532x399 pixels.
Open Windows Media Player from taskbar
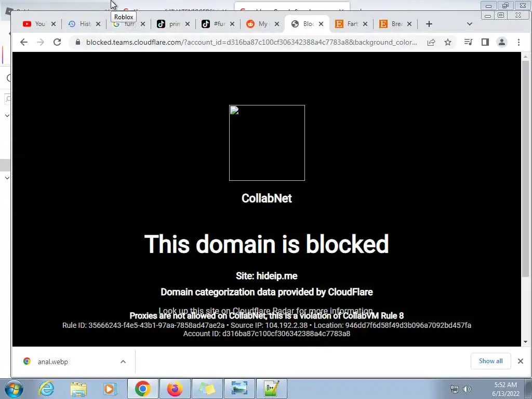(x=110, y=389)
